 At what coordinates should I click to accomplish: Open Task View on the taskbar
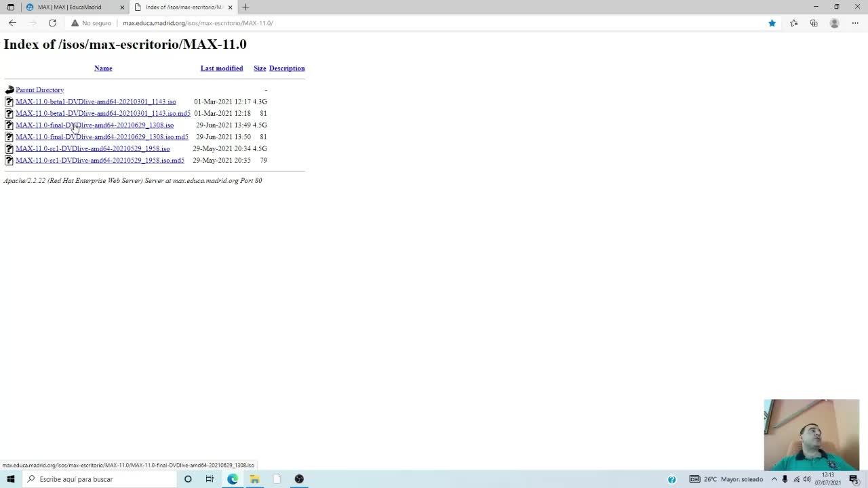click(x=210, y=479)
